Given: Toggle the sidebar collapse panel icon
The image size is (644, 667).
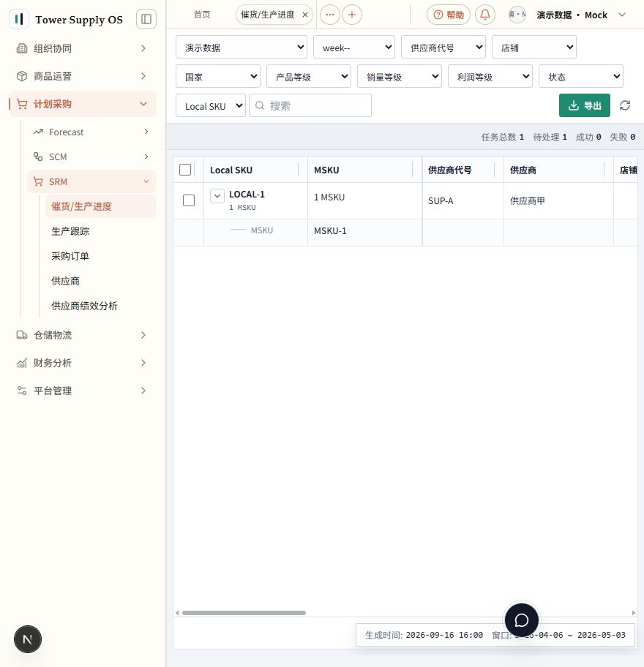Looking at the screenshot, I should [146, 19].
